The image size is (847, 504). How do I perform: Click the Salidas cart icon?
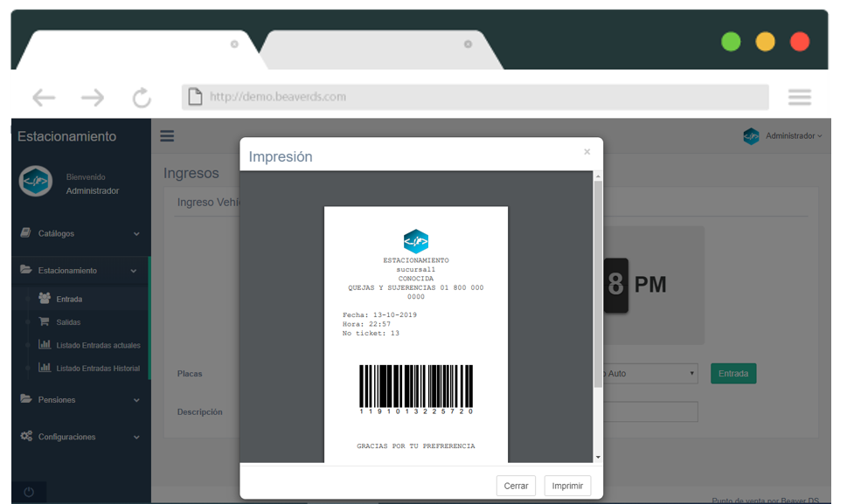[x=44, y=321]
